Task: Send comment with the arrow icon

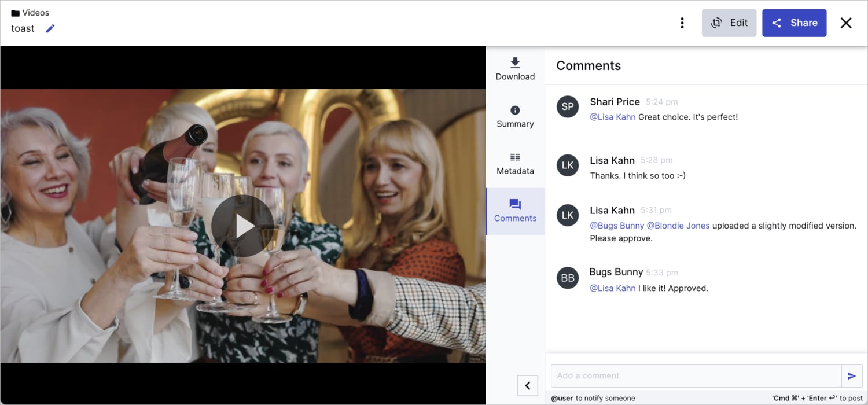Action: [x=852, y=376]
